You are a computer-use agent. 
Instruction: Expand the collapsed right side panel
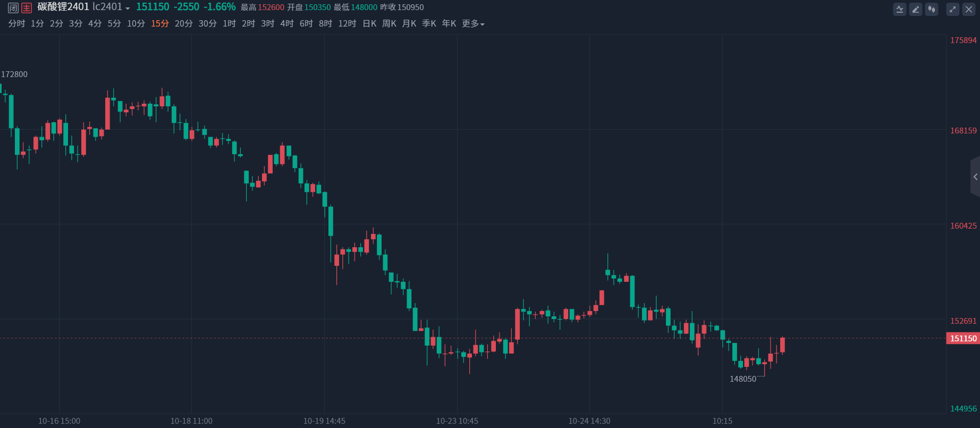[975, 177]
